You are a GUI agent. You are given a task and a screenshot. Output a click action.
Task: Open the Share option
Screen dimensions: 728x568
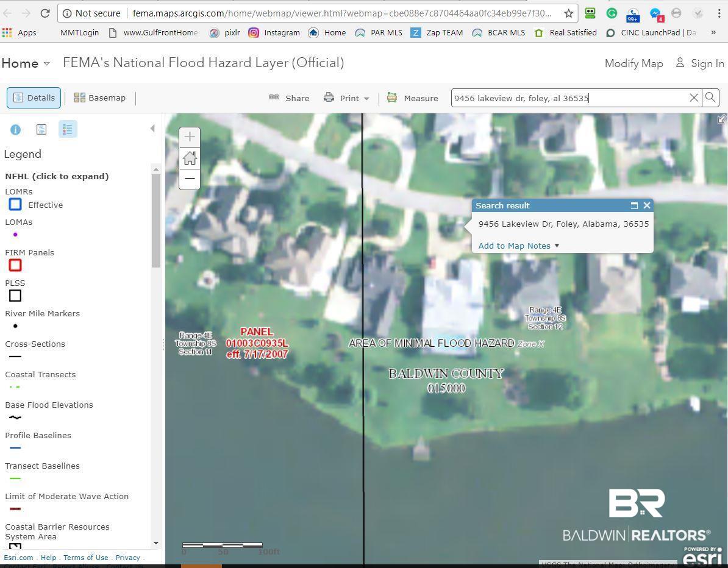289,98
